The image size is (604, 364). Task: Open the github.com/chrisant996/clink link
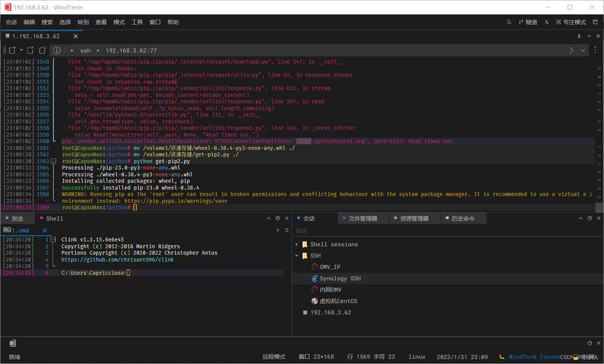point(118,260)
